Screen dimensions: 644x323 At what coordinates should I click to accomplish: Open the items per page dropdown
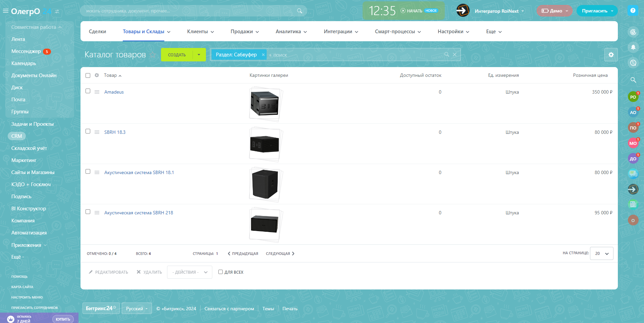pyautogui.click(x=601, y=254)
